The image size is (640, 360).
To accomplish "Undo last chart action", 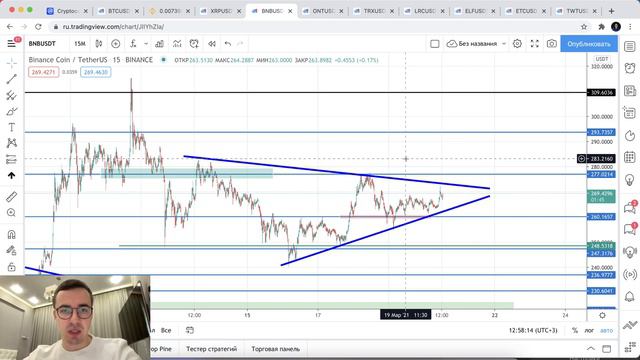I will click(228, 44).
